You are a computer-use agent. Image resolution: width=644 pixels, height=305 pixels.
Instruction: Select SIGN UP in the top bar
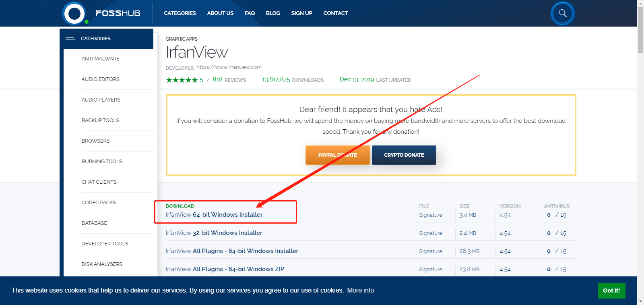[x=301, y=13]
